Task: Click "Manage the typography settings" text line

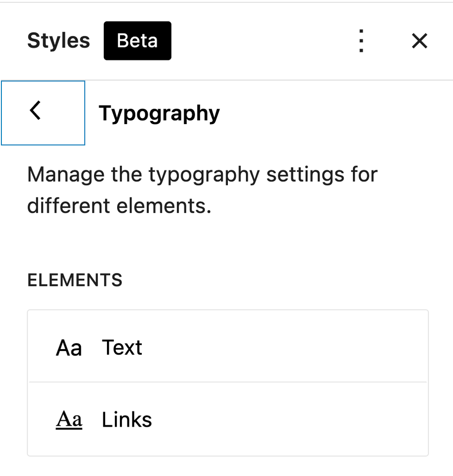Action: click(202, 175)
